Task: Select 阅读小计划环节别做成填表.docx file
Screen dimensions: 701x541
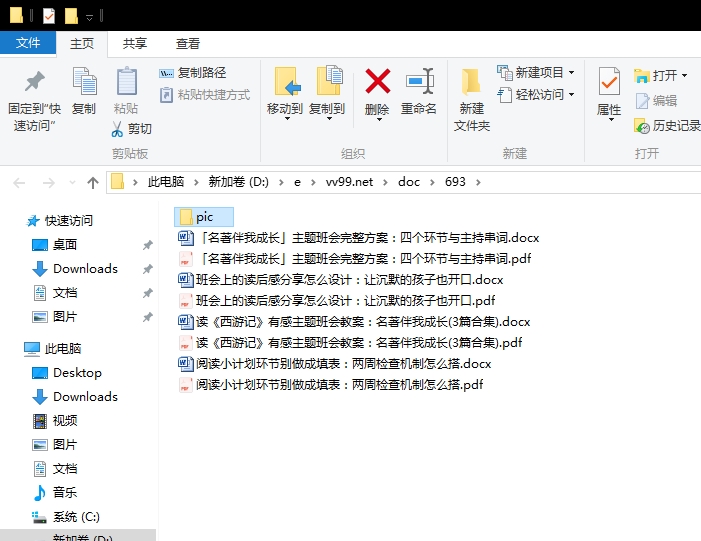Action: [x=334, y=363]
